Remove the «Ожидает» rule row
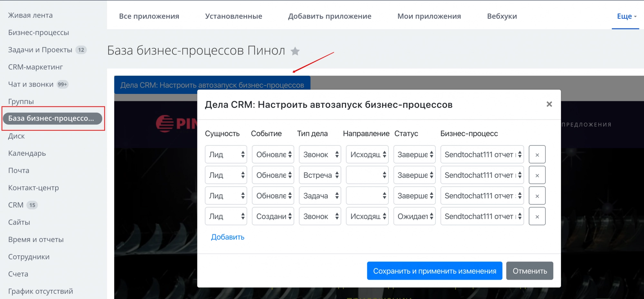The height and width of the screenshot is (299, 644). (537, 216)
